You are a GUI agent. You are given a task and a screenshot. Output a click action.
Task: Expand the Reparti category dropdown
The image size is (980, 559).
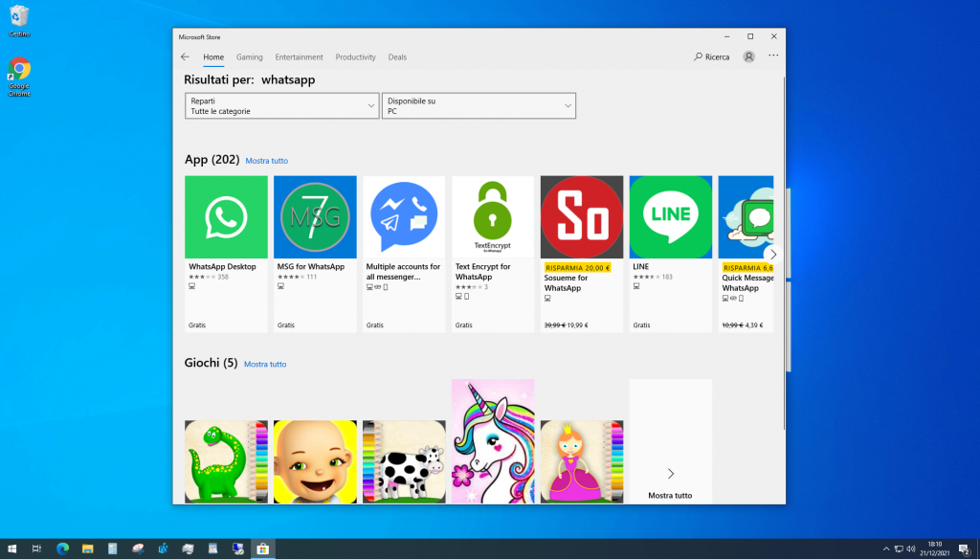point(281,105)
